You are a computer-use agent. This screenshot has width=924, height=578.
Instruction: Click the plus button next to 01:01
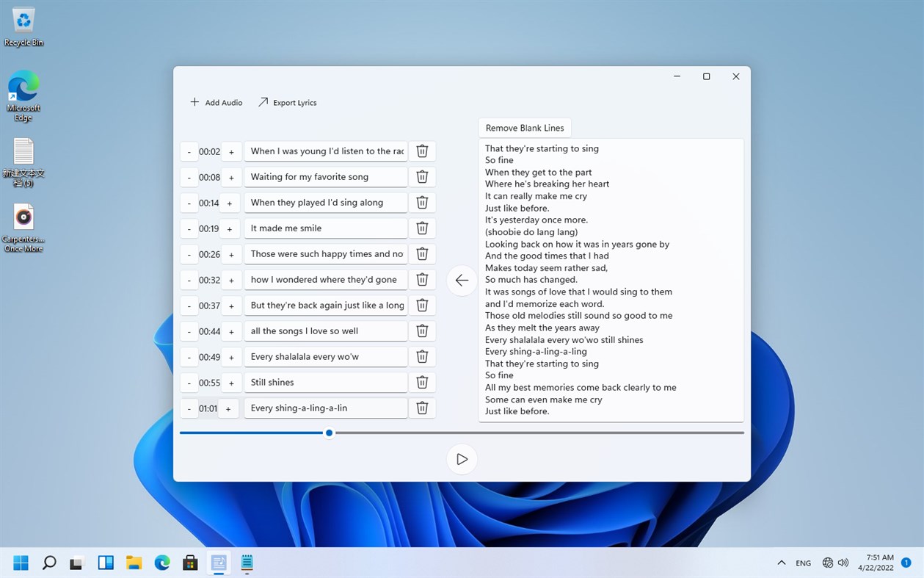click(x=228, y=408)
